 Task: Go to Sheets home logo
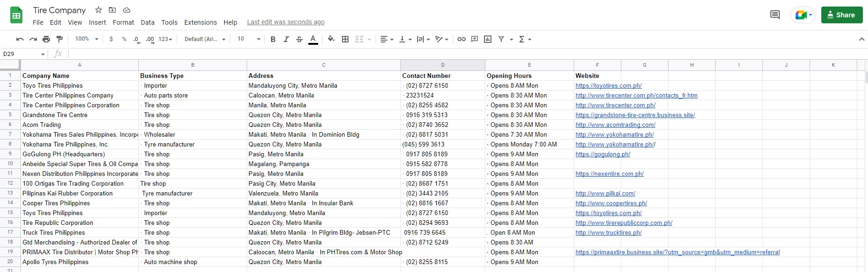click(16, 15)
